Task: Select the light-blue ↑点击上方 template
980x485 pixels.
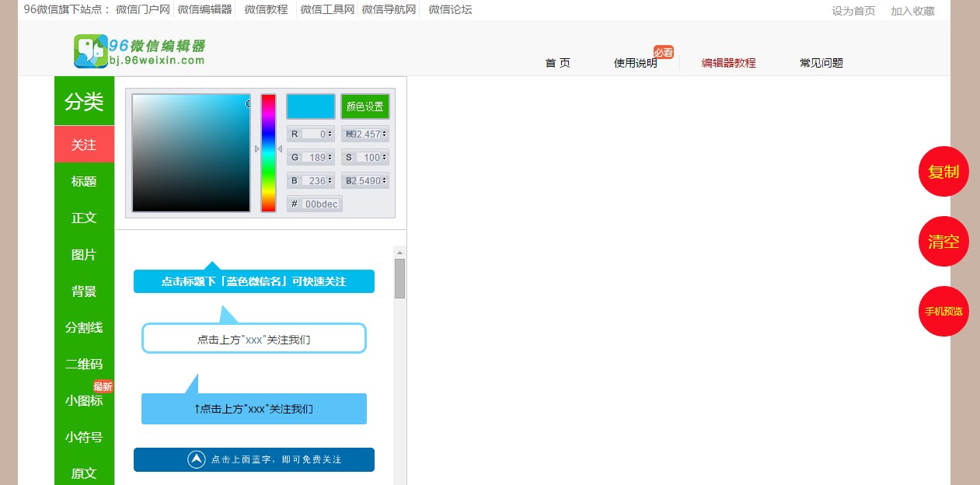Action: point(253,409)
